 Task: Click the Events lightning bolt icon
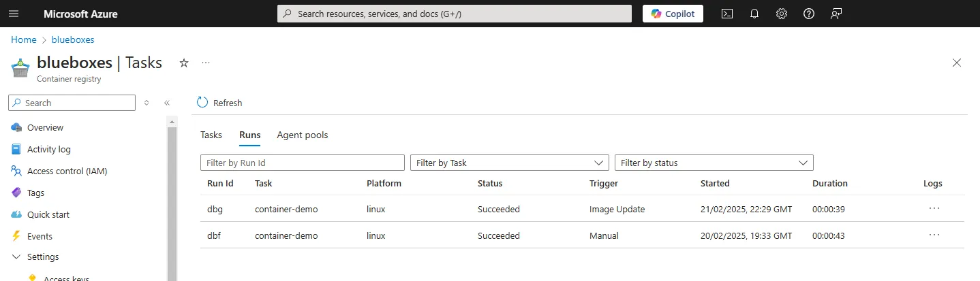(16, 236)
